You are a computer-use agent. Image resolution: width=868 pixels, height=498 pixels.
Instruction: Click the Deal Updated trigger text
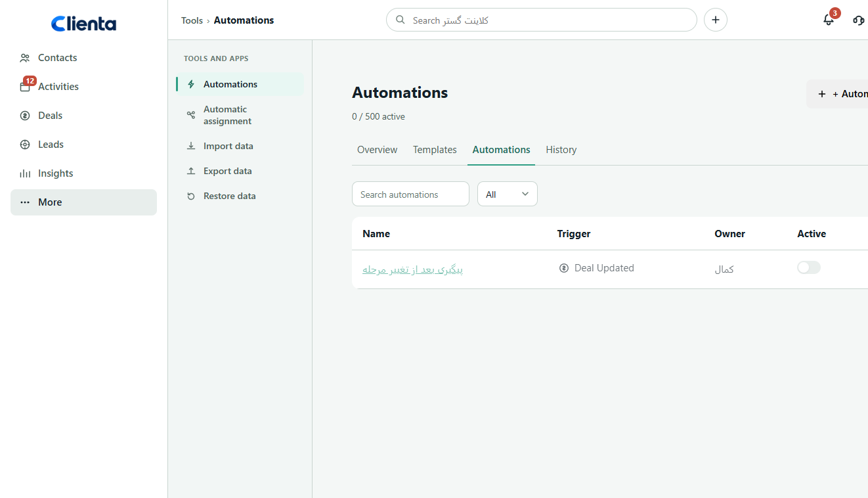click(604, 268)
